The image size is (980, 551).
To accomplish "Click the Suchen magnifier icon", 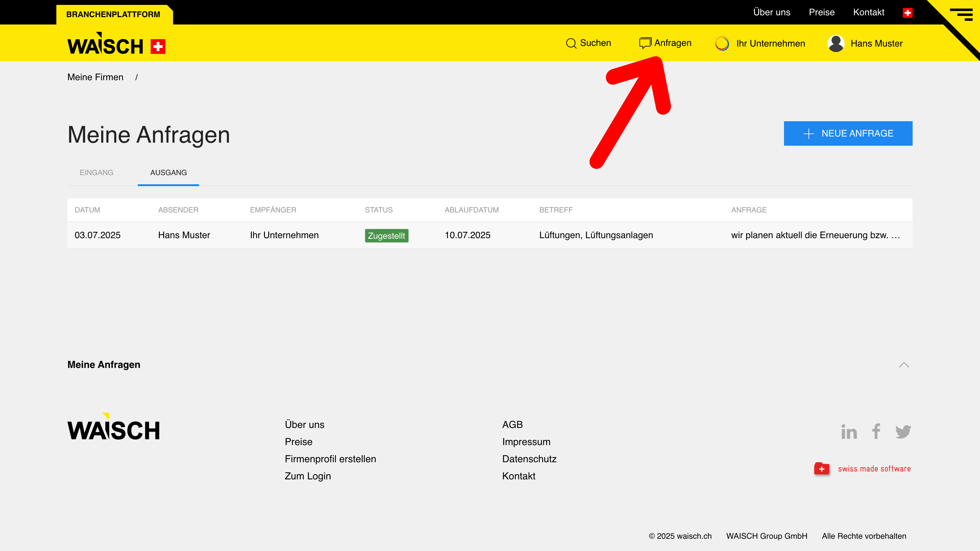I will coord(571,43).
